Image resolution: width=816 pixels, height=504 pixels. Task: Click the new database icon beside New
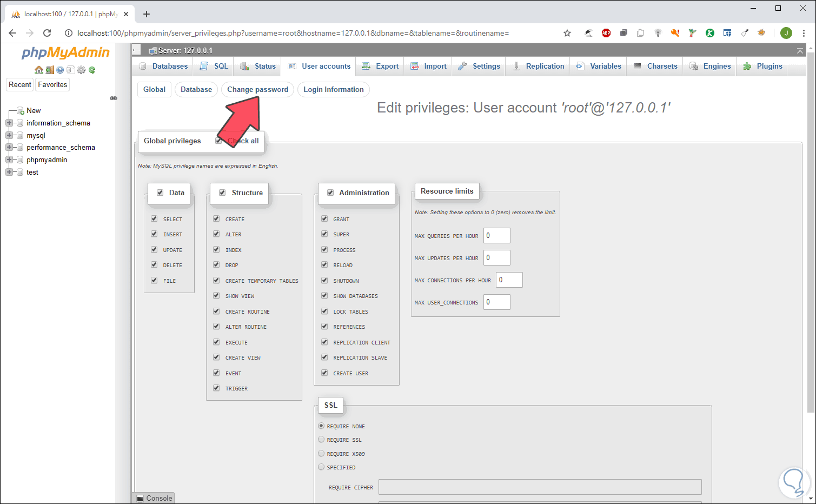click(x=21, y=110)
